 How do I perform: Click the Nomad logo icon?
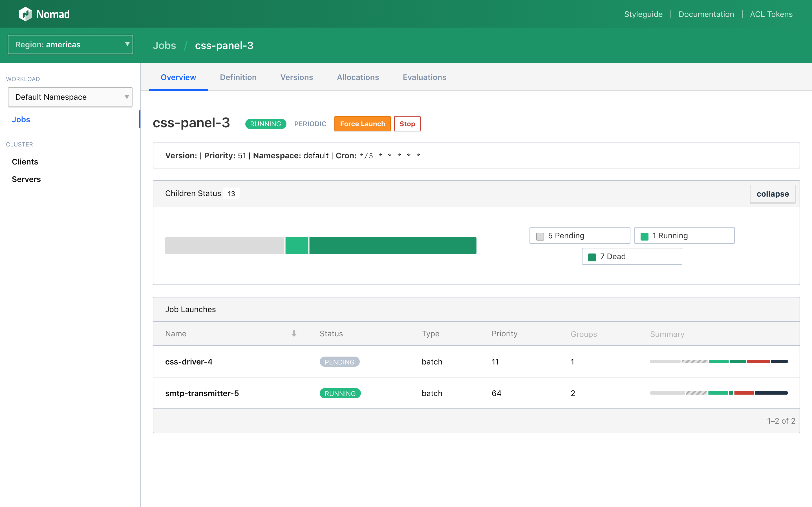[25, 14]
